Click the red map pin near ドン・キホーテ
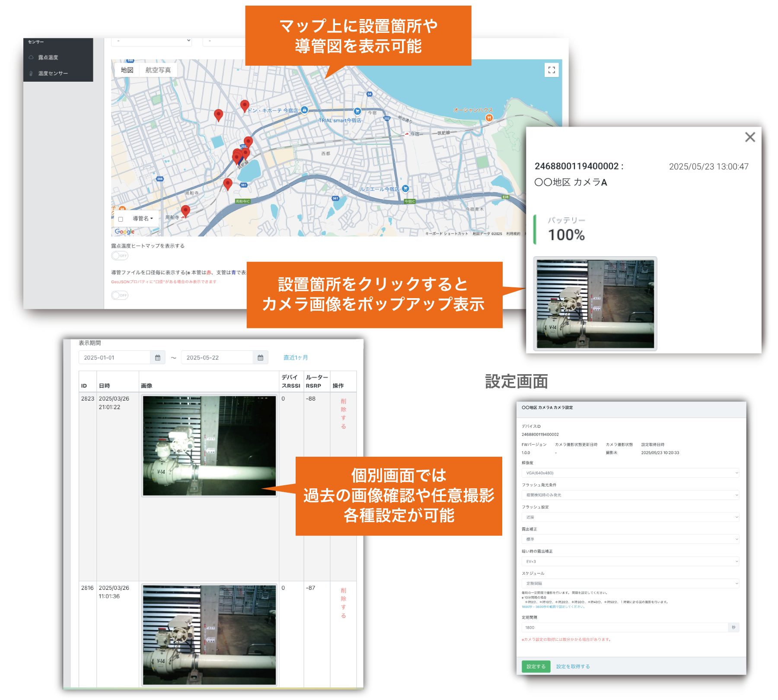The width and height of the screenshot is (778, 700). point(245,105)
